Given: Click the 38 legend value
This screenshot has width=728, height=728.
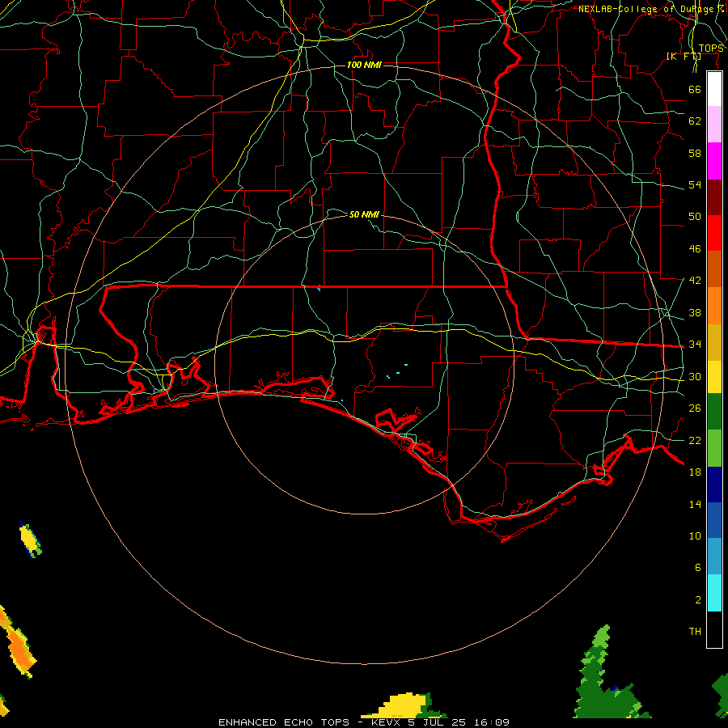Looking at the screenshot, I should click(695, 312).
